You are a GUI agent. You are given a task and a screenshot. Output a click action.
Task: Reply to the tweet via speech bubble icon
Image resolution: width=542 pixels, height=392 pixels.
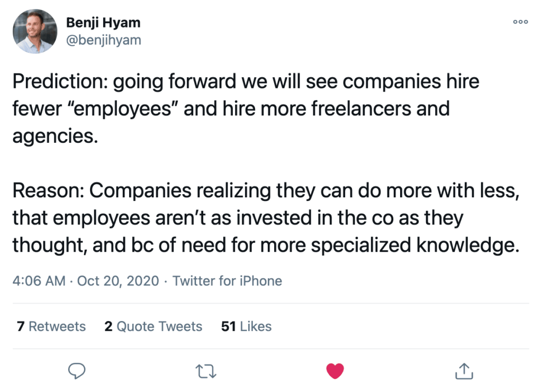(76, 371)
